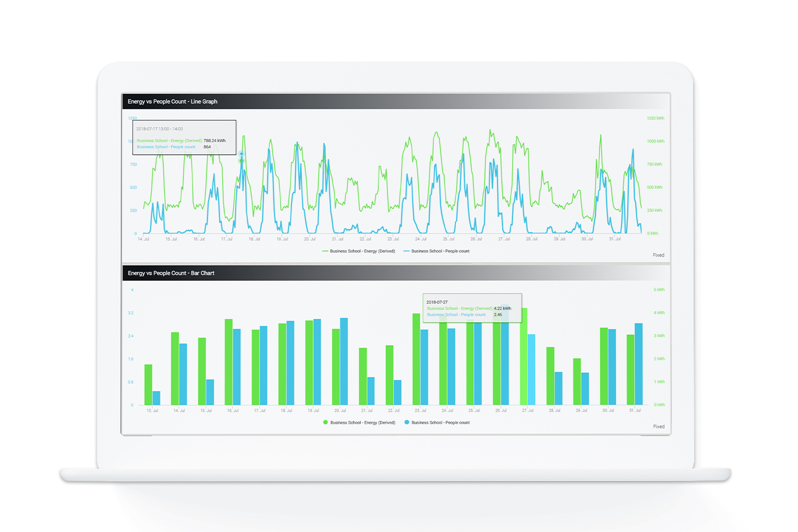Select the 'Energy vs People Count - Line Graph' panel title

click(172, 102)
